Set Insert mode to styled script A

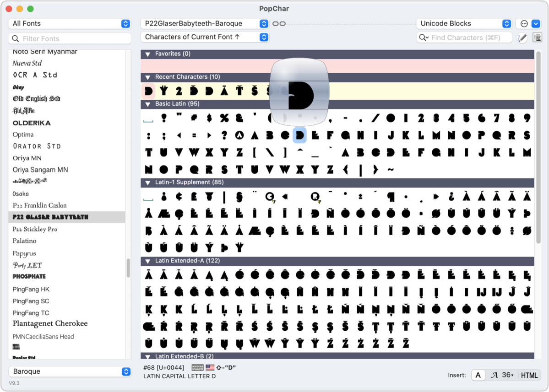(x=494, y=375)
